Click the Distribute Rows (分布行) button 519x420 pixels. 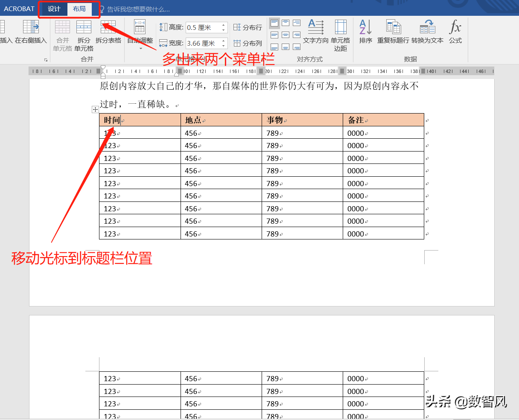248,26
